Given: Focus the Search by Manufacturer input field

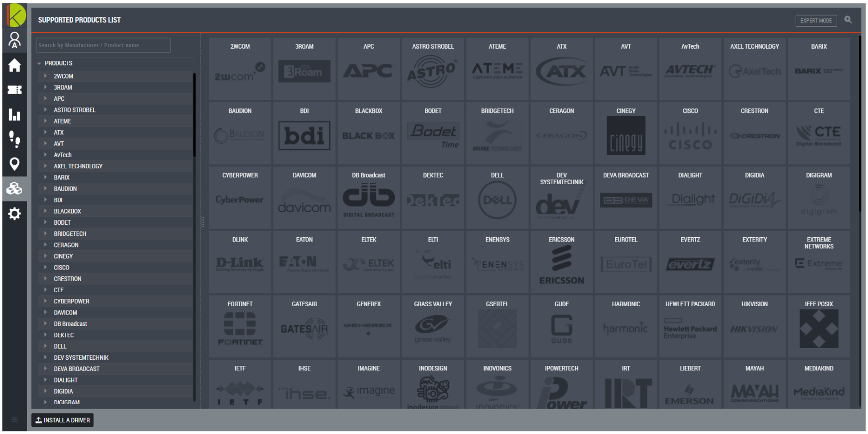Looking at the screenshot, I should (x=103, y=45).
